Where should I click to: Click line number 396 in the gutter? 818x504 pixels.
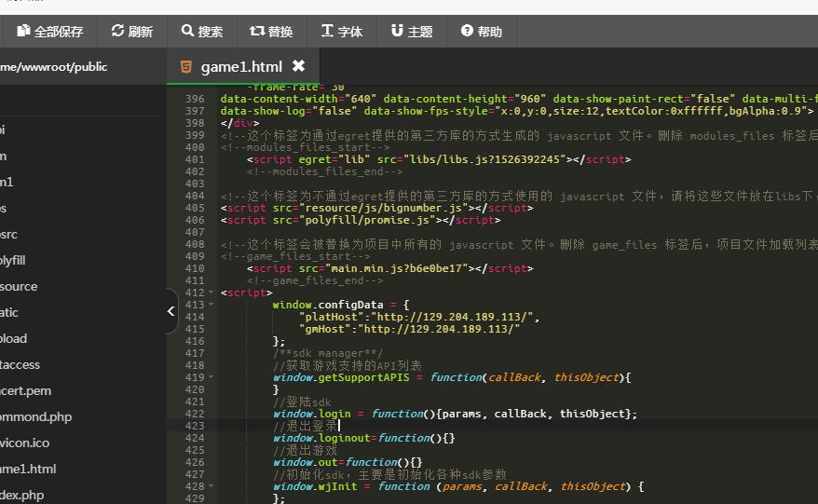point(195,99)
